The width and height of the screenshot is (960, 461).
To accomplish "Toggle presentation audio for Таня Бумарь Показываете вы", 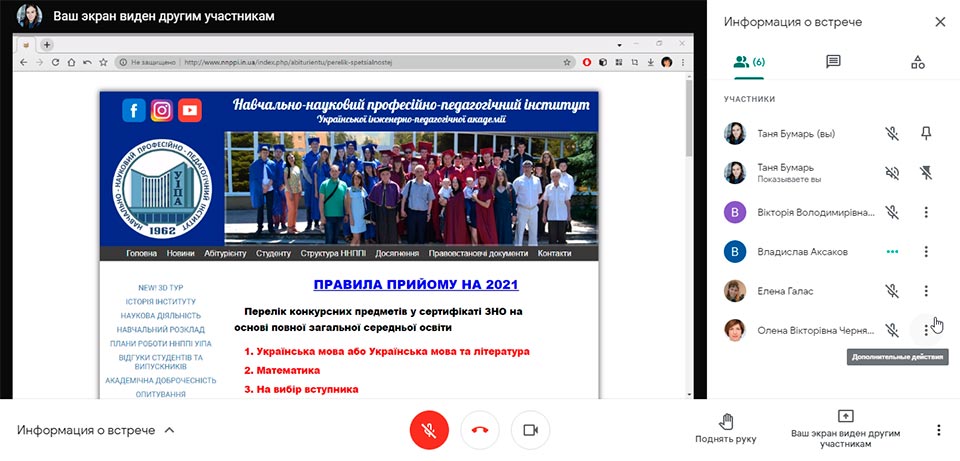I will click(892, 173).
